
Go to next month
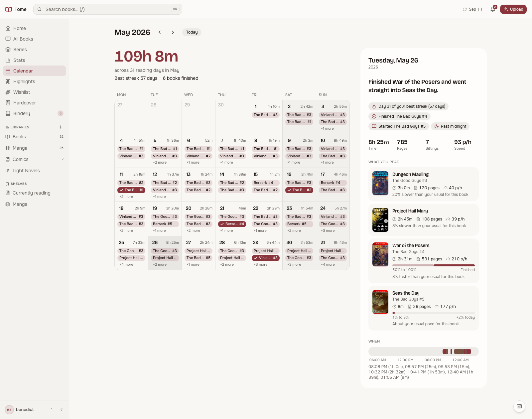click(x=173, y=32)
